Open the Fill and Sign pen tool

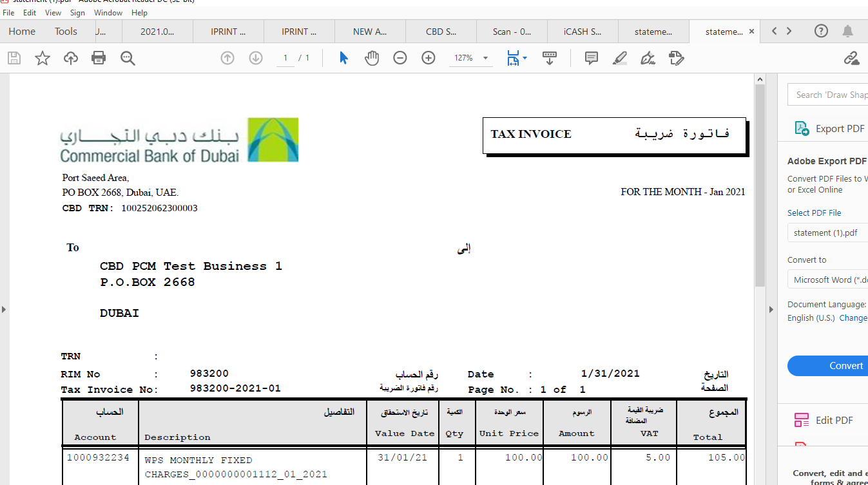coord(648,58)
